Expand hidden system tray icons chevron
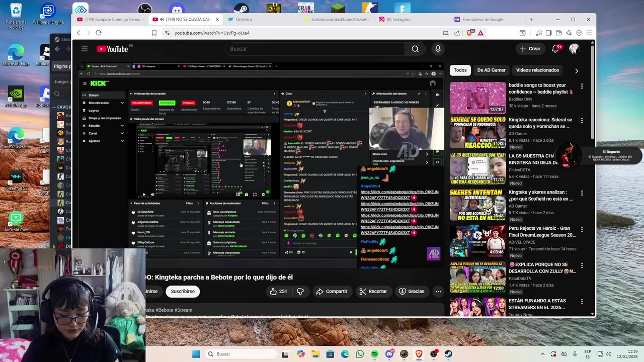The width and height of the screenshot is (644, 362). (x=542, y=354)
